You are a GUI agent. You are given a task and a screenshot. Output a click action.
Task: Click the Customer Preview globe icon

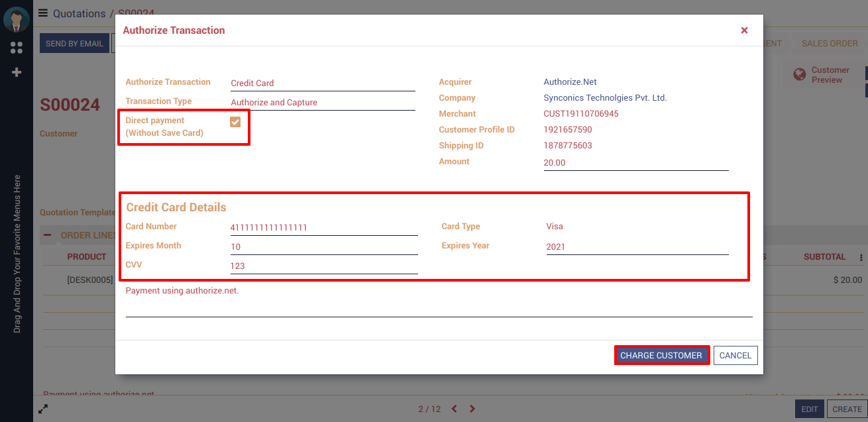click(800, 74)
